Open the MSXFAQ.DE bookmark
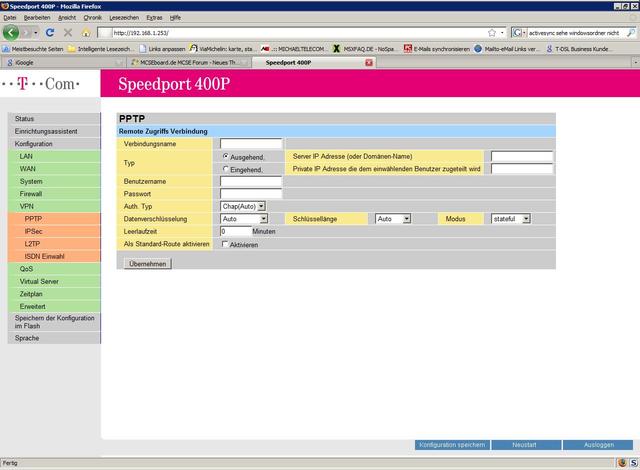 [x=366, y=49]
